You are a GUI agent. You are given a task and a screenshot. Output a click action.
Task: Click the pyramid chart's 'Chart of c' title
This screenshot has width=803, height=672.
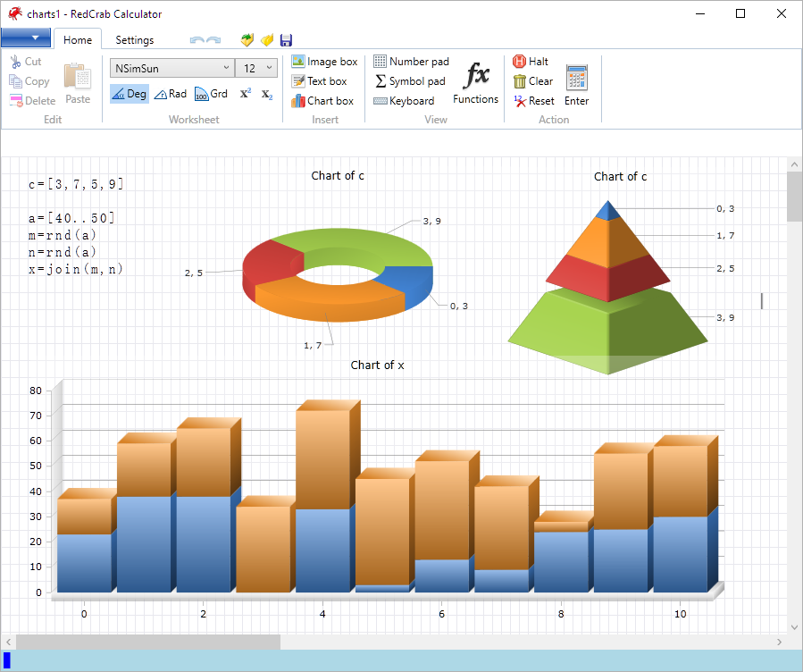(620, 177)
